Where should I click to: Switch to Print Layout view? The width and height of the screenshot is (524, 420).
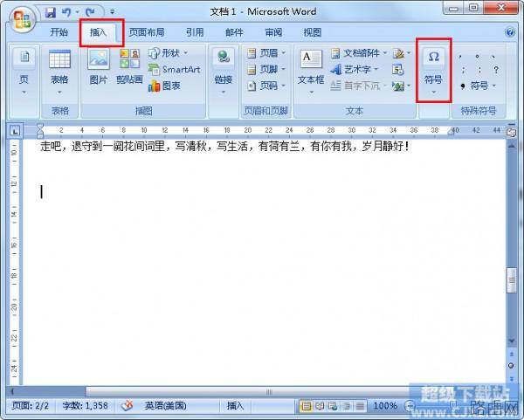(x=306, y=406)
